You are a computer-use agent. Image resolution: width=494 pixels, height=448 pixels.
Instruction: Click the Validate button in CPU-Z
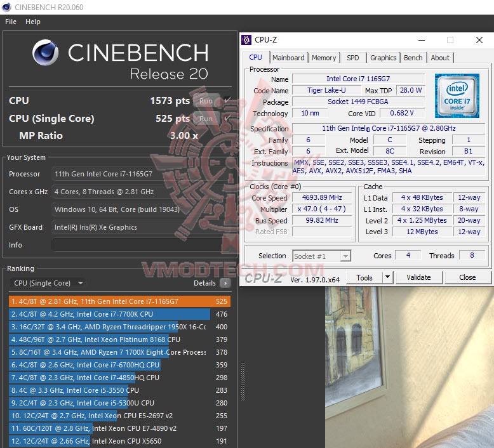click(x=418, y=277)
